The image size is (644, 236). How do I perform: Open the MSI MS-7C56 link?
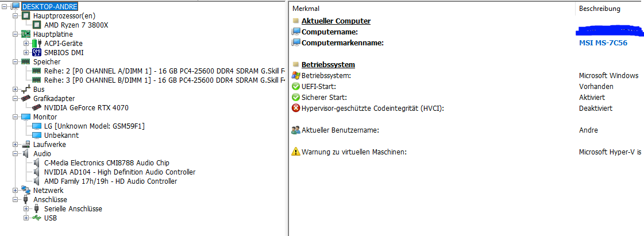coord(603,42)
